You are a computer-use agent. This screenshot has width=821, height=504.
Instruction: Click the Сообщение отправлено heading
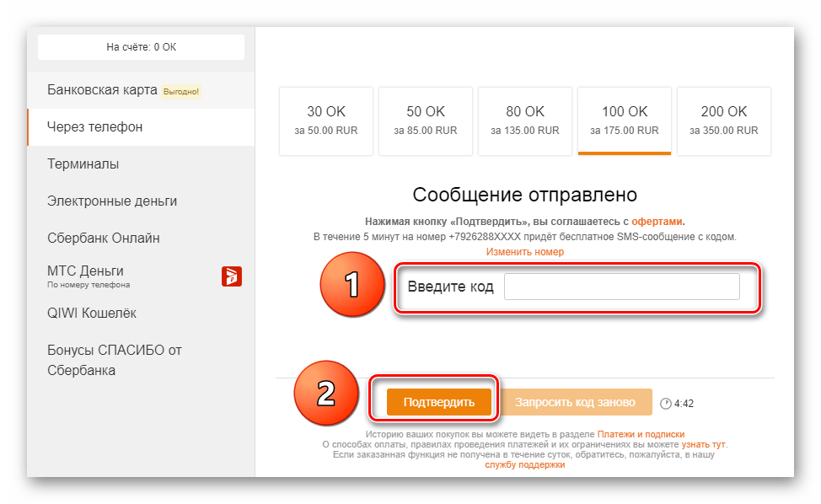pos(524,195)
